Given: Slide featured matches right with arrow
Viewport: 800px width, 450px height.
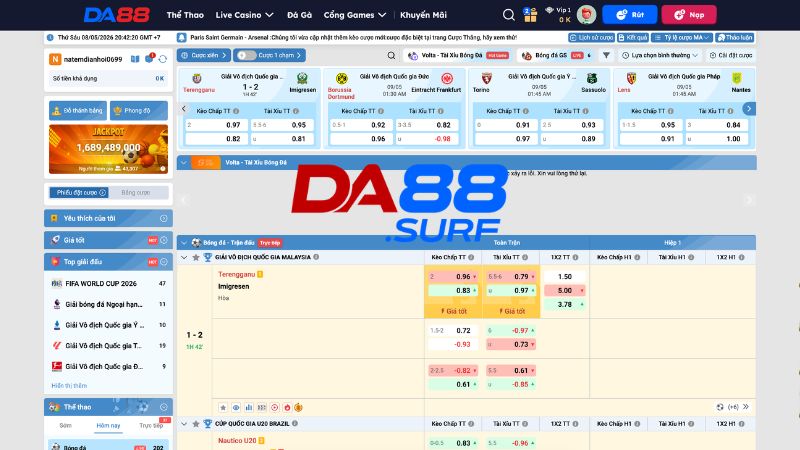Looking at the screenshot, I should (749, 109).
